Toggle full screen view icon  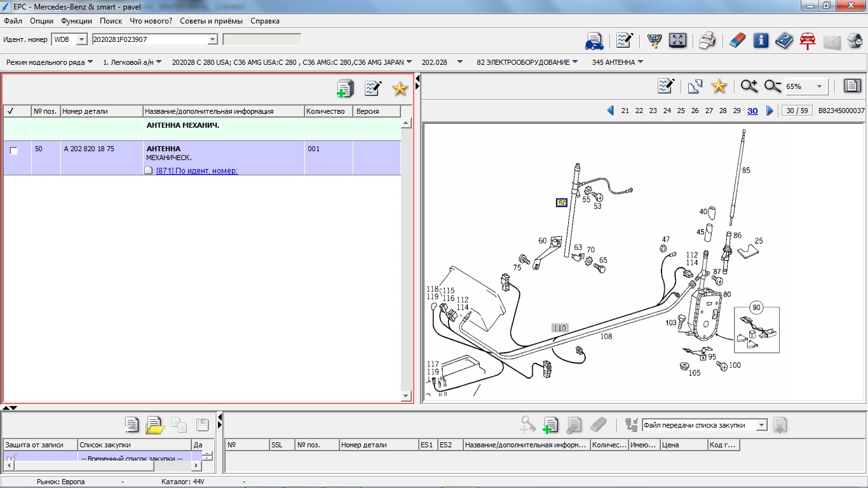pyautogui.click(x=678, y=41)
